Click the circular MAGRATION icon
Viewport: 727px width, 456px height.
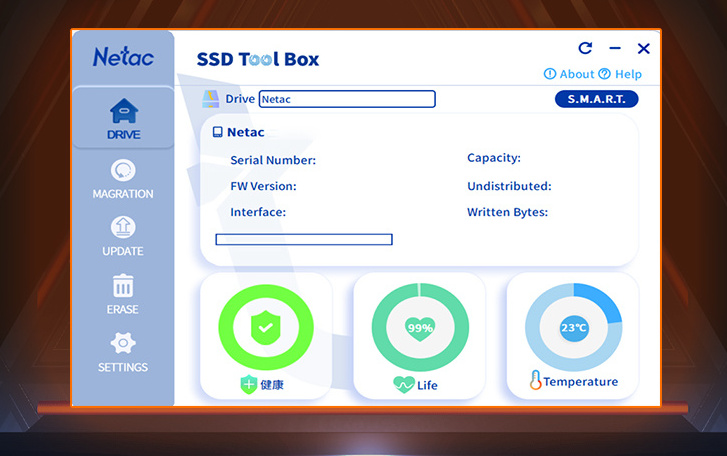click(x=123, y=171)
